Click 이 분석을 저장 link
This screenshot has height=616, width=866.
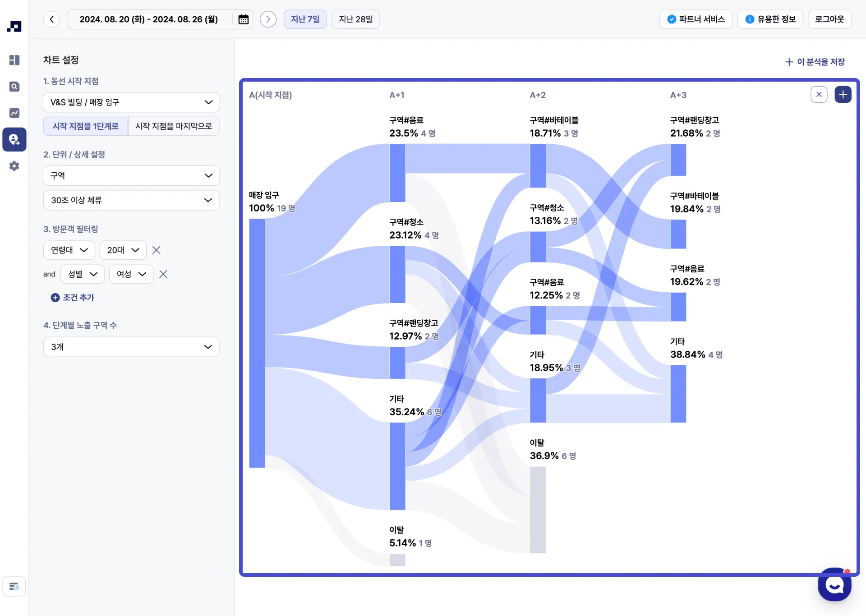[x=815, y=62]
